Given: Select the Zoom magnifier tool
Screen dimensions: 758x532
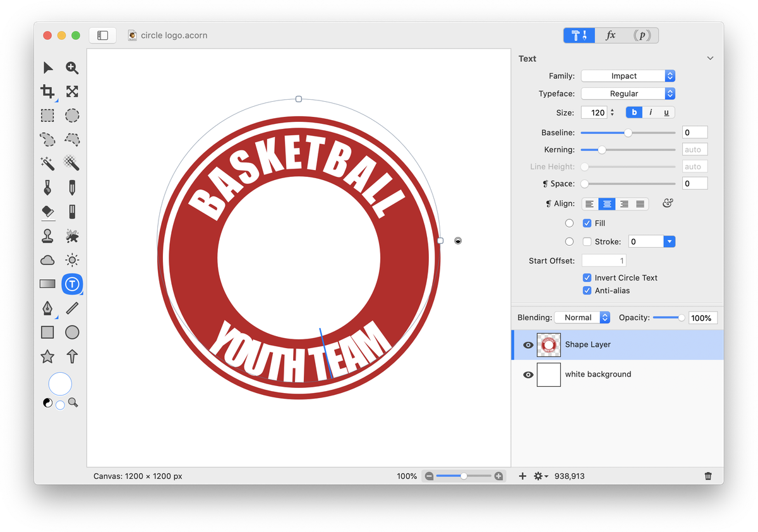Looking at the screenshot, I should pos(73,68).
